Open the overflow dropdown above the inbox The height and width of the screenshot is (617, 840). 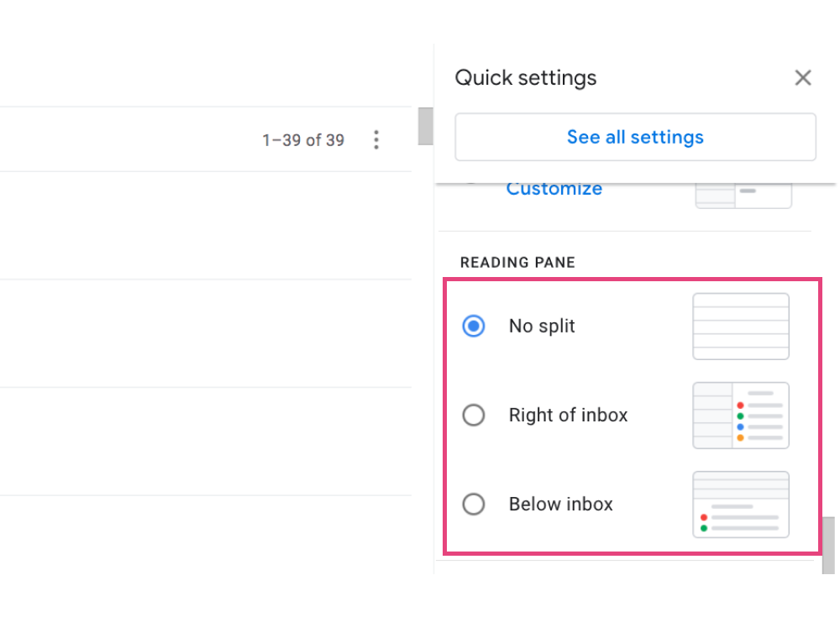(376, 140)
